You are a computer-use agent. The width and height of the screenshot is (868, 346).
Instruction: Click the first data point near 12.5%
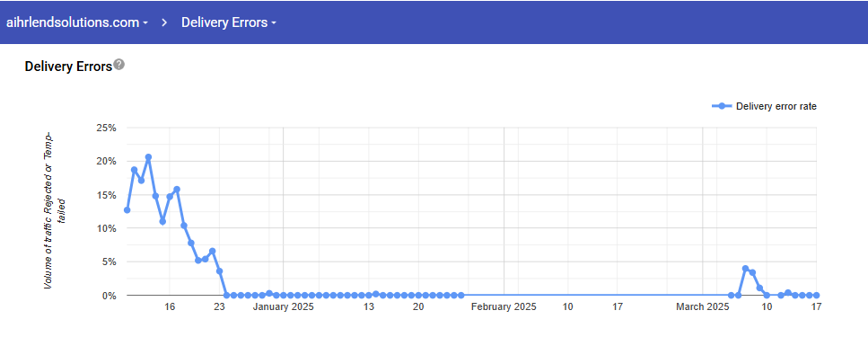[x=127, y=210]
